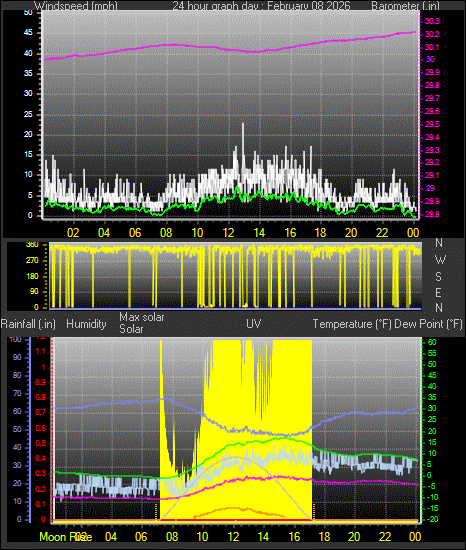Image resolution: width=466 pixels, height=550 pixels.
Task: Click the 'Rainfall (.in)' legend label
Action: pyautogui.click(x=28, y=324)
